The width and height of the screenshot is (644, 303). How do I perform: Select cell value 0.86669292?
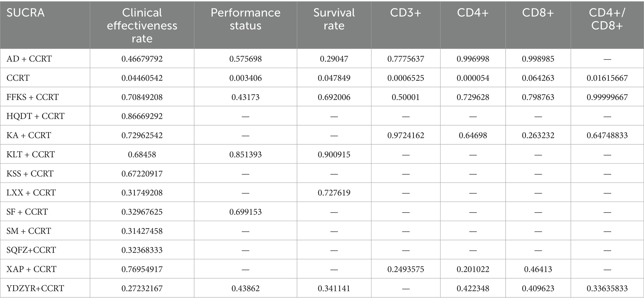(x=142, y=116)
